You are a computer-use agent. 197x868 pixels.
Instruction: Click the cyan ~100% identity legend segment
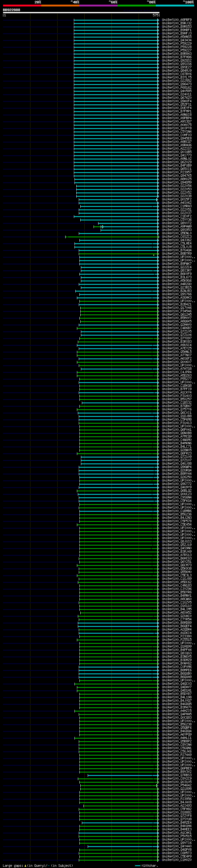pos(175,6)
